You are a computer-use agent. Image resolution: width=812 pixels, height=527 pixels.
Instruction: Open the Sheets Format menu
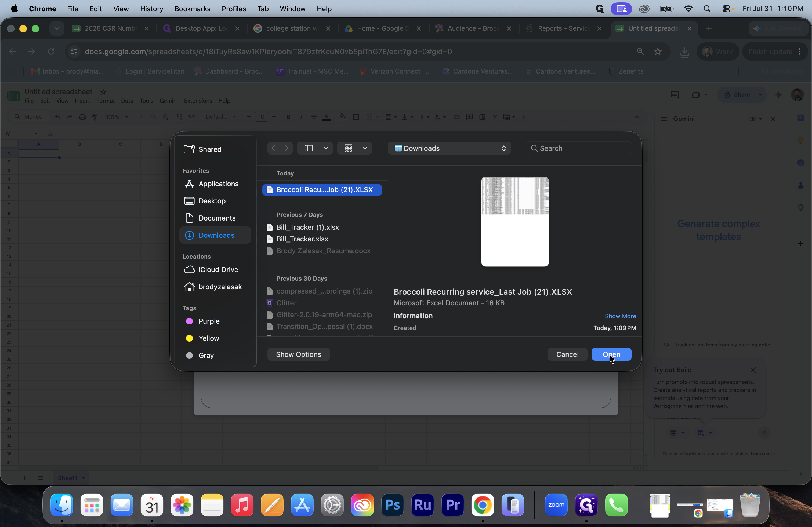coord(105,101)
